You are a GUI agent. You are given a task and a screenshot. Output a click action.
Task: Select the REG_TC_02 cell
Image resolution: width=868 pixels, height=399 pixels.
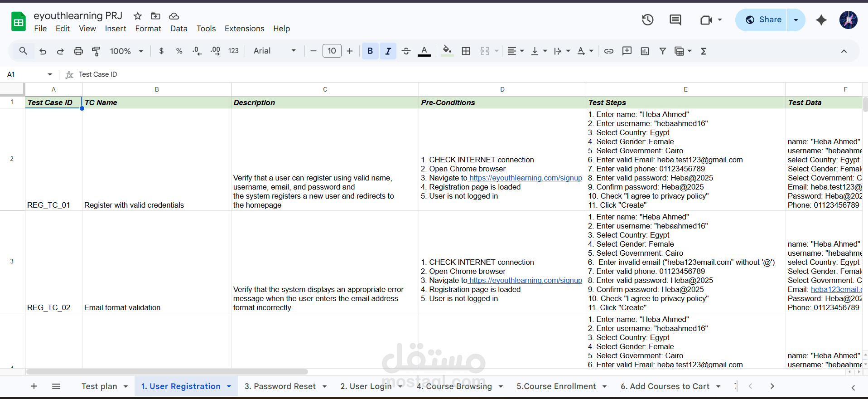pos(53,262)
